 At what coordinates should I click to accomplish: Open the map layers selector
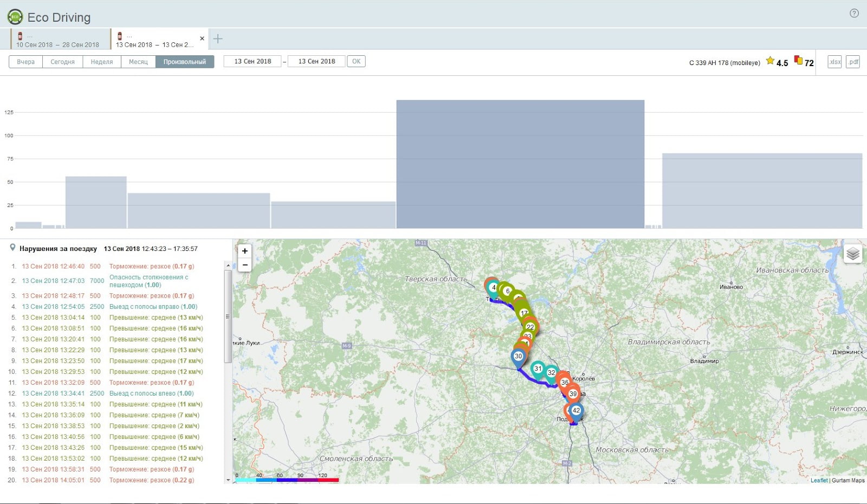pyautogui.click(x=853, y=254)
